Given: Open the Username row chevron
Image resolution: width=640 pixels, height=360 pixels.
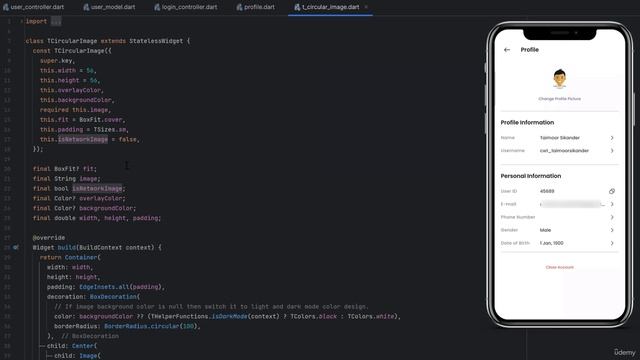Looking at the screenshot, I should pos(612,151).
